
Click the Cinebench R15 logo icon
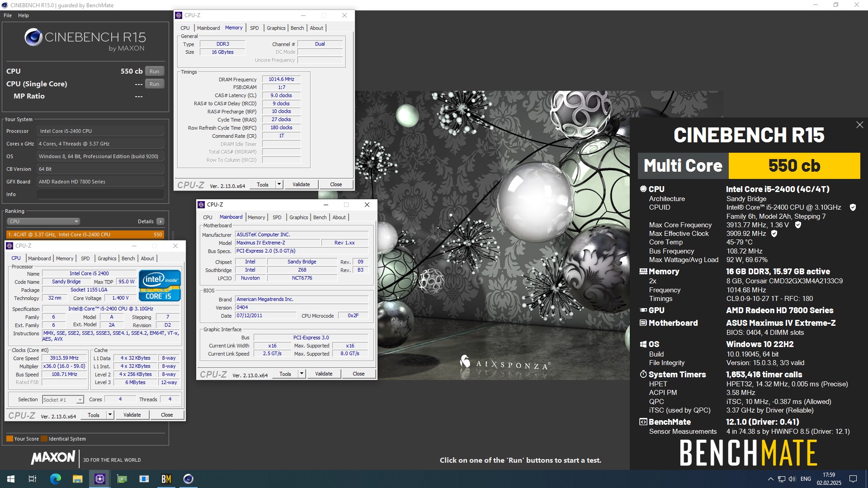(x=33, y=38)
